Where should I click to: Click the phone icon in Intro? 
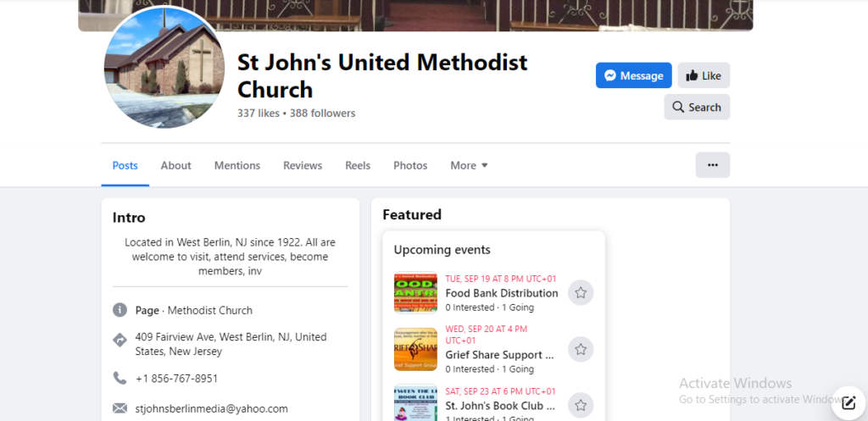pos(120,378)
